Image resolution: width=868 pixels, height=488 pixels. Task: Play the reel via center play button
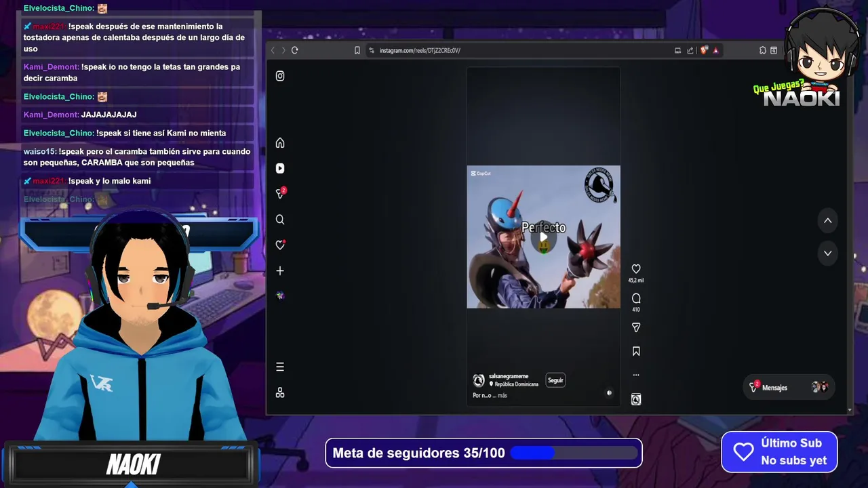tap(543, 239)
